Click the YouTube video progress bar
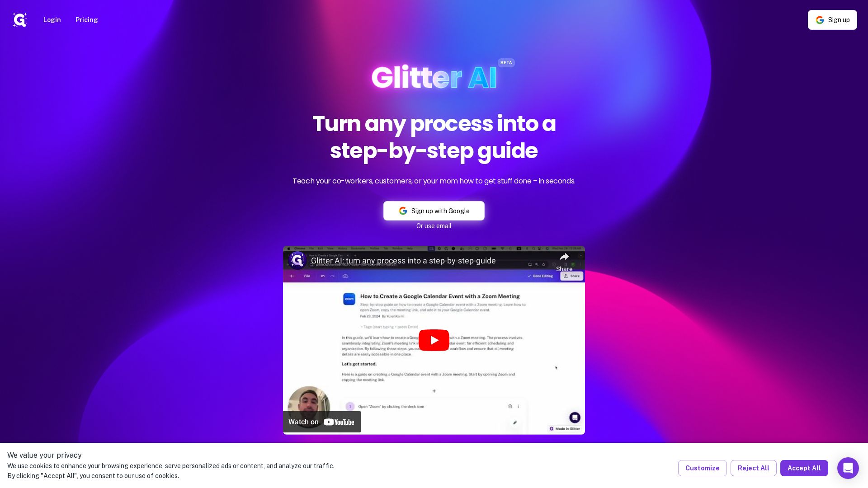 click(434, 432)
